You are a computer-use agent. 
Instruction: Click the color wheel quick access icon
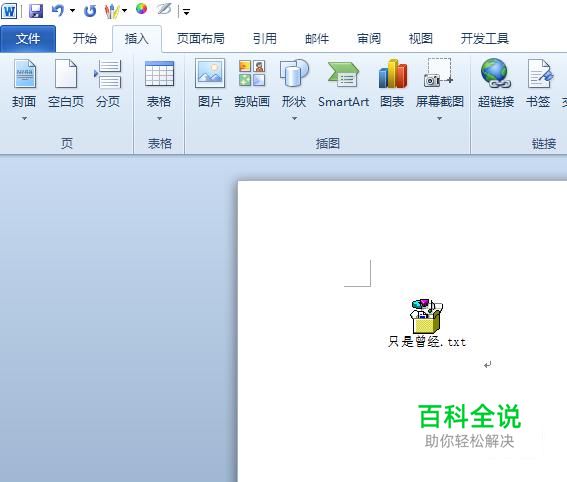pyautogui.click(x=141, y=9)
